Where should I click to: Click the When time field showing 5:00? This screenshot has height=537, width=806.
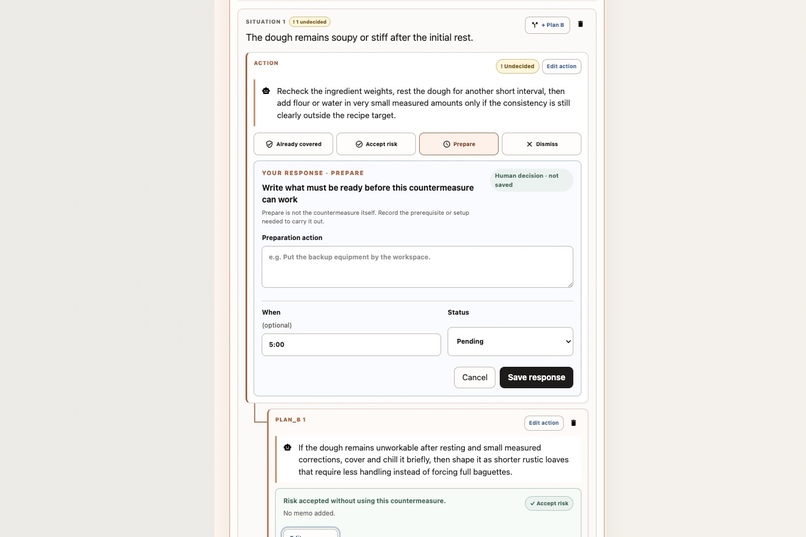[x=351, y=344]
